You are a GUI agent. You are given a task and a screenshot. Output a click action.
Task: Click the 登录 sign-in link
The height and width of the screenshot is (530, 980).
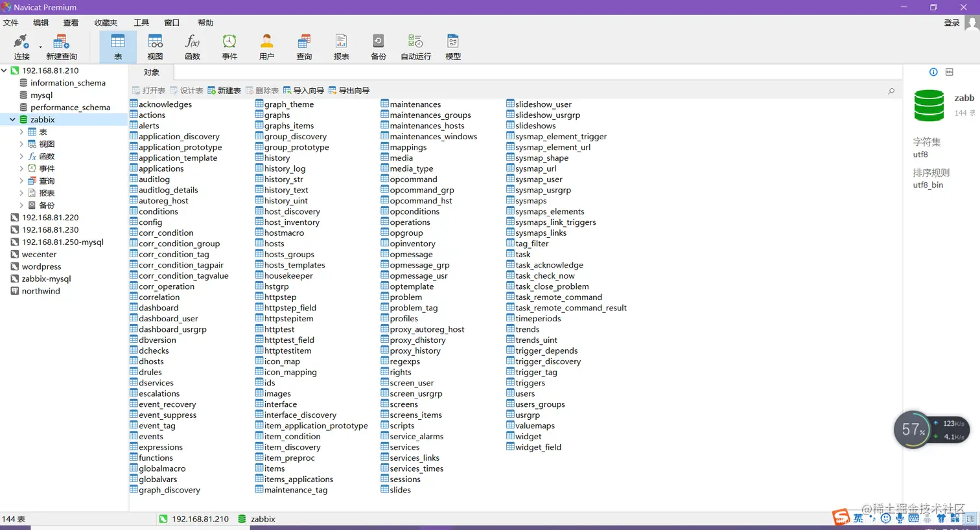pyautogui.click(x=951, y=23)
